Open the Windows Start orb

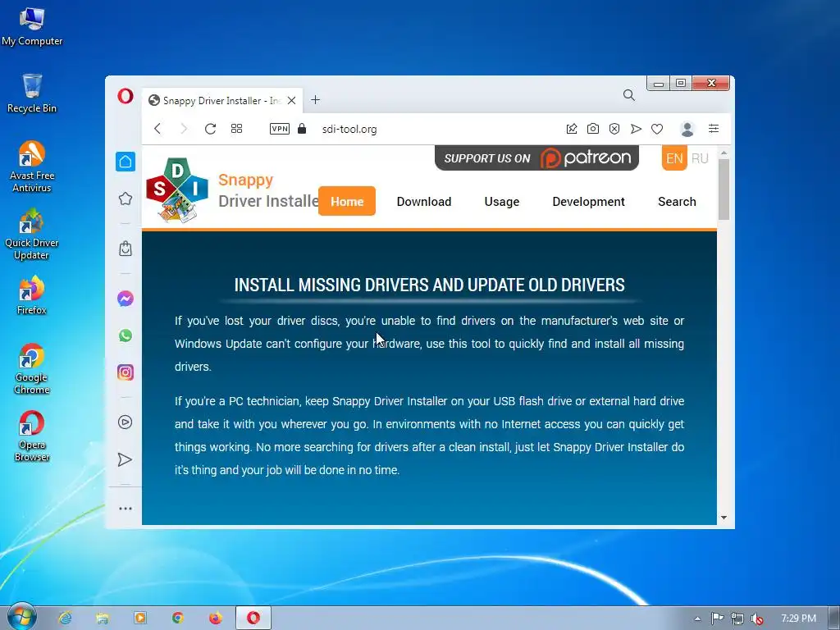[21, 617]
